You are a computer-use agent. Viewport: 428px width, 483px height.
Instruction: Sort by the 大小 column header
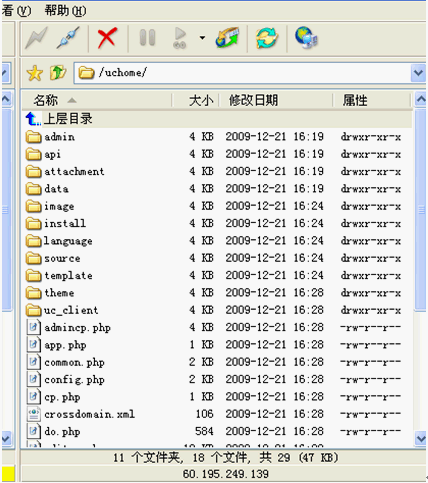click(195, 100)
